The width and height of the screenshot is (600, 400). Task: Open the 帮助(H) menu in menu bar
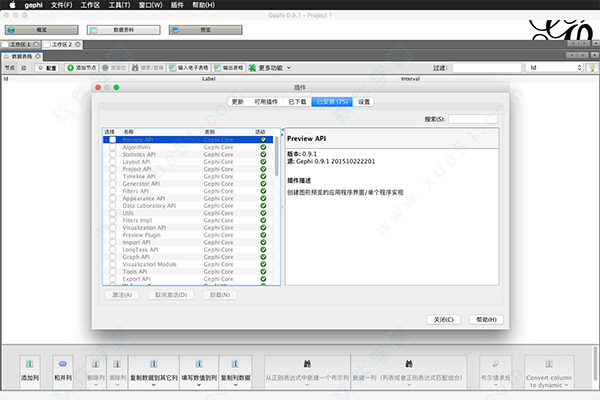coord(203,5)
